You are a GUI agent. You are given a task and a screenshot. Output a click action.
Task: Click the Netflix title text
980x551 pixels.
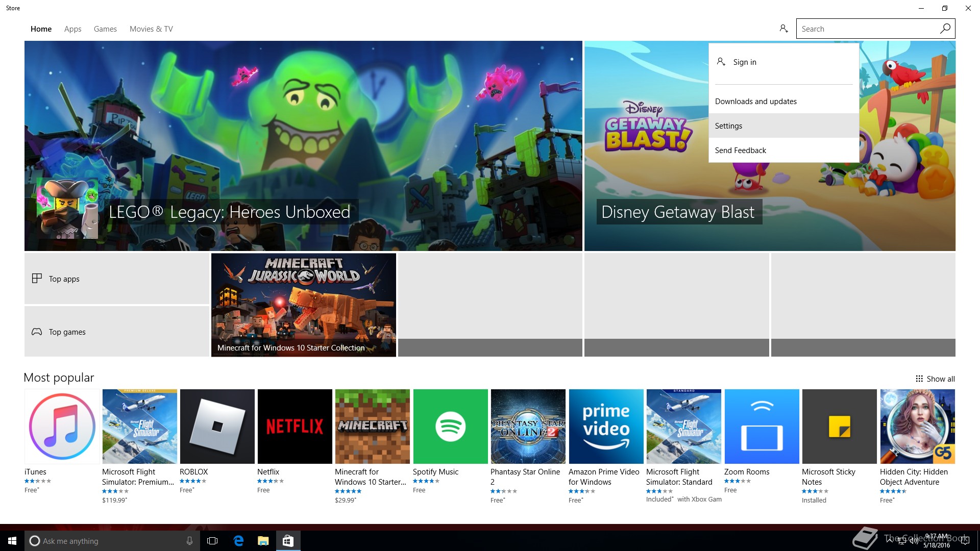[x=268, y=472]
